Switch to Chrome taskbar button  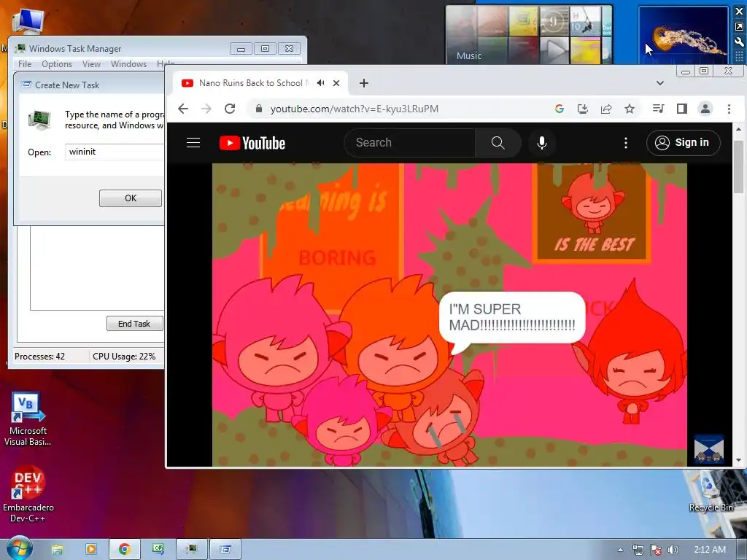[x=125, y=550]
